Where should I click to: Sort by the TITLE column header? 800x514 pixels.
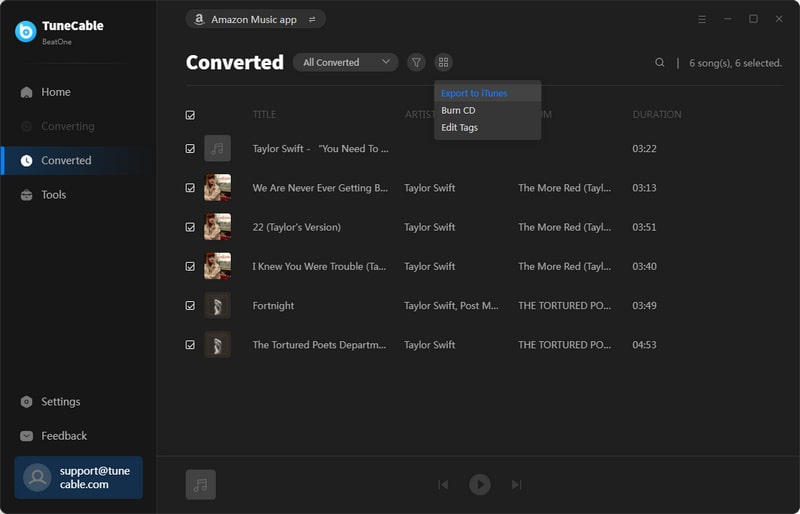264,114
